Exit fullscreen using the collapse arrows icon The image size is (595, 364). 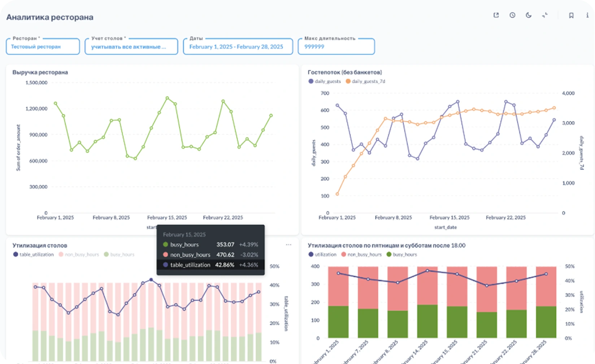(x=545, y=15)
